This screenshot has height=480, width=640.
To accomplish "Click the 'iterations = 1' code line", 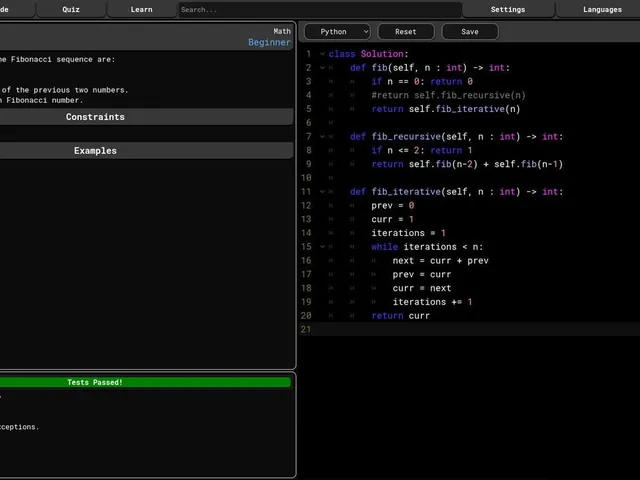I will (409, 233).
